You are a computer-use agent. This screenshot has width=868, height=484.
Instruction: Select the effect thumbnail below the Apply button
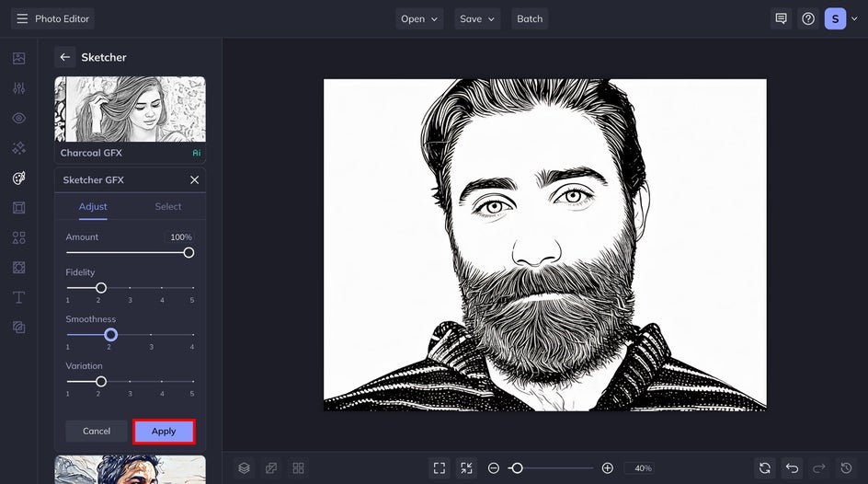130,469
